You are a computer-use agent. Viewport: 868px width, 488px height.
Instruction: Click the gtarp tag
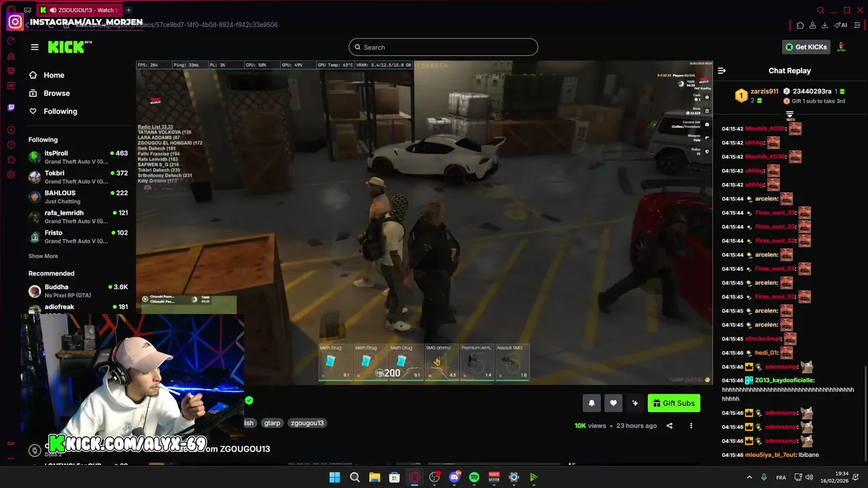tap(272, 423)
